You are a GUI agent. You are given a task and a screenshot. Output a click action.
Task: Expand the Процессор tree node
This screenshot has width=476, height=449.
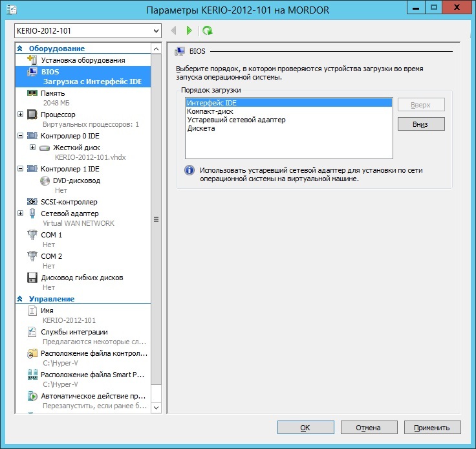tap(21, 115)
